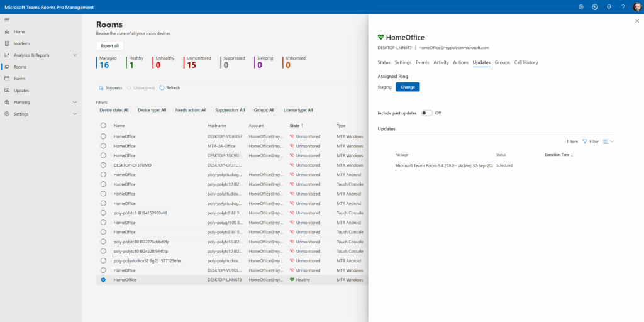Click the Change ring button

click(408, 87)
